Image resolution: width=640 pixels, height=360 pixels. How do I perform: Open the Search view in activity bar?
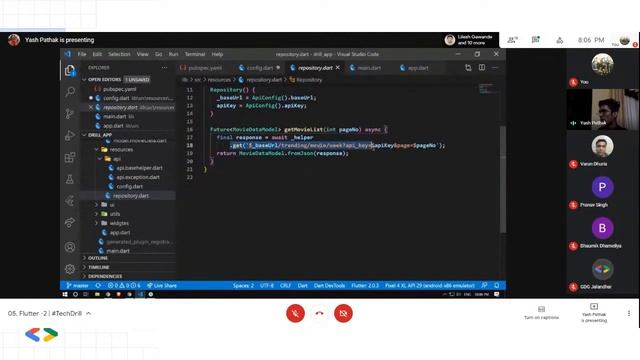[70, 91]
